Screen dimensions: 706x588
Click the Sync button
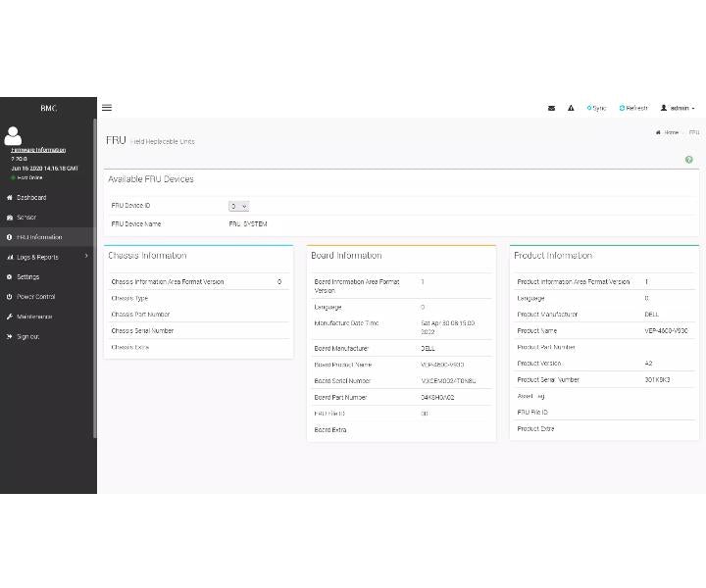tap(596, 108)
